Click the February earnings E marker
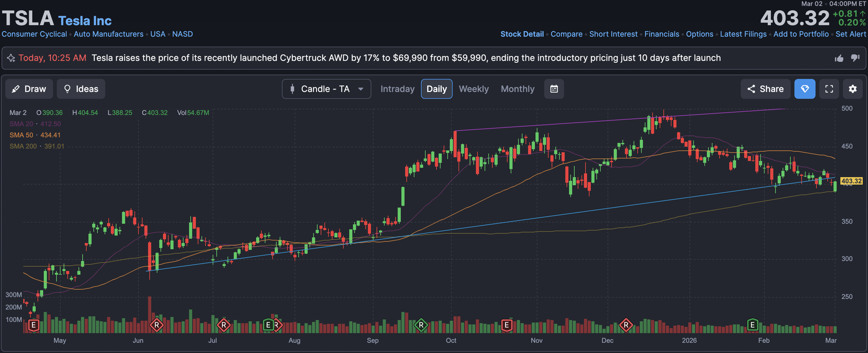This screenshot has height=353, width=868. click(x=753, y=325)
